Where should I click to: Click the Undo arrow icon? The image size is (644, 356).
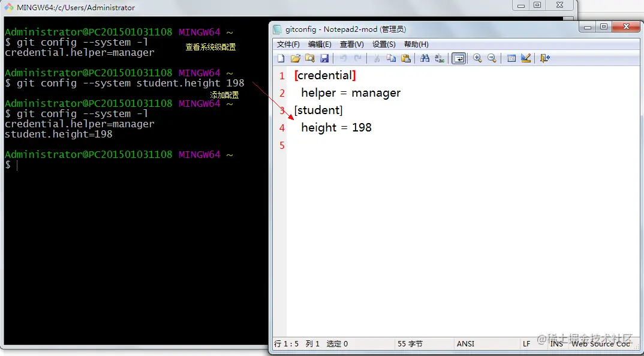point(343,58)
